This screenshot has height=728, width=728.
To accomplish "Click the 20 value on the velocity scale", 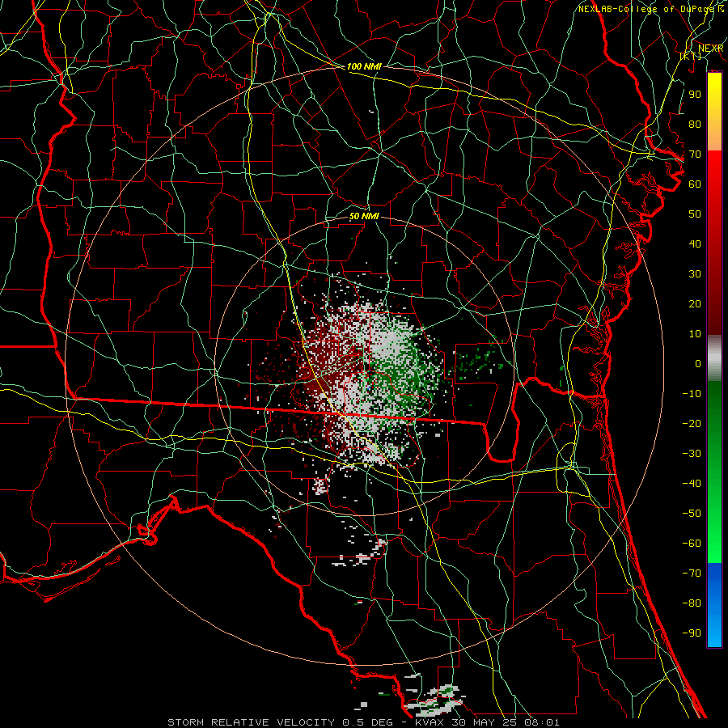I will tap(695, 303).
